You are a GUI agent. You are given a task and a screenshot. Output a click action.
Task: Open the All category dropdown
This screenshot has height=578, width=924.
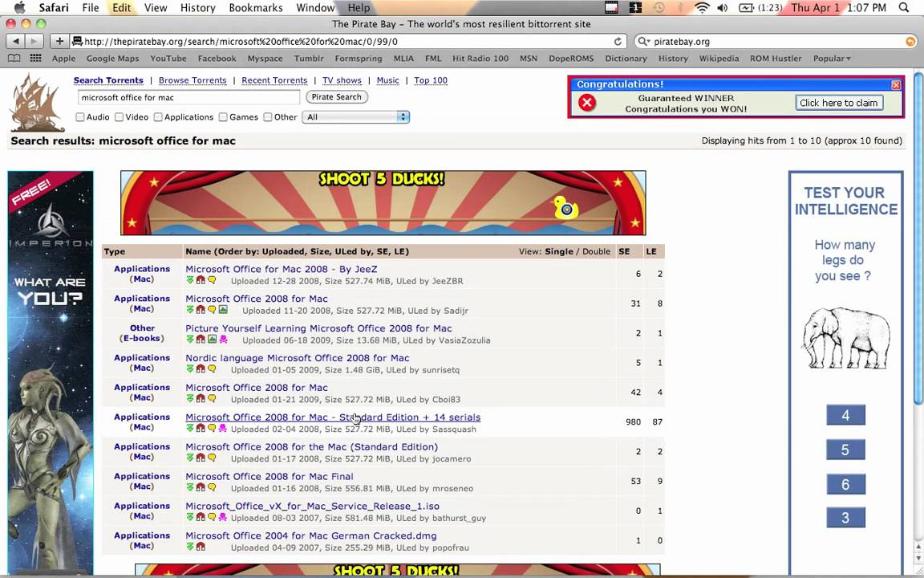point(355,116)
